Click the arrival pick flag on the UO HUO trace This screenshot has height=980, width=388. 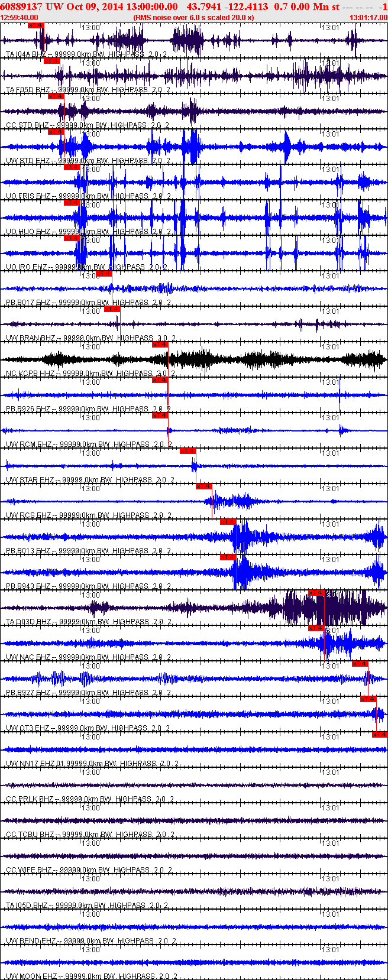click(72, 203)
